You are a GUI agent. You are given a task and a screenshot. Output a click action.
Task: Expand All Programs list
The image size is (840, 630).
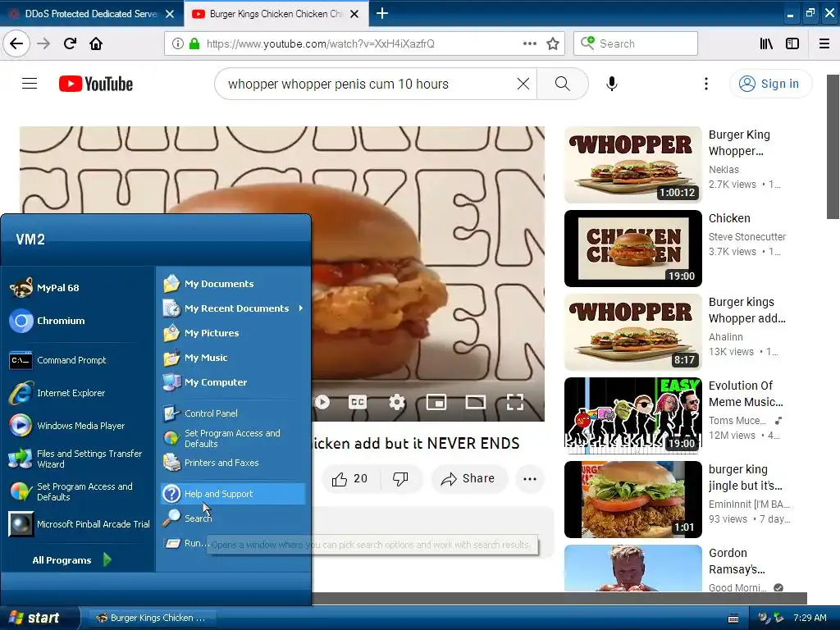pyautogui.click(x=71, y=560)
